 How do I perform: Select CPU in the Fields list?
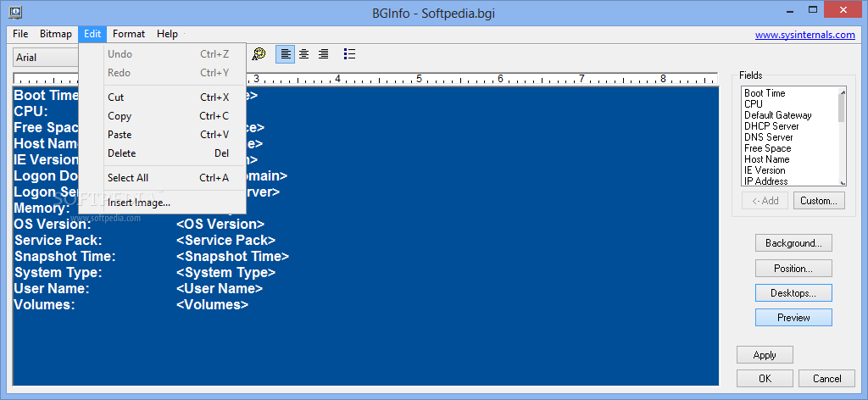[754, 104]
